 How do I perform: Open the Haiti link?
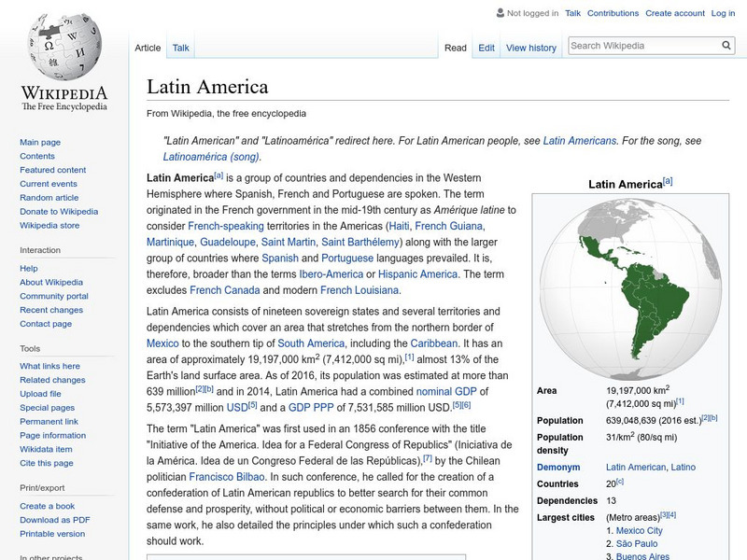pyautogui.click(x=399, y=226)
